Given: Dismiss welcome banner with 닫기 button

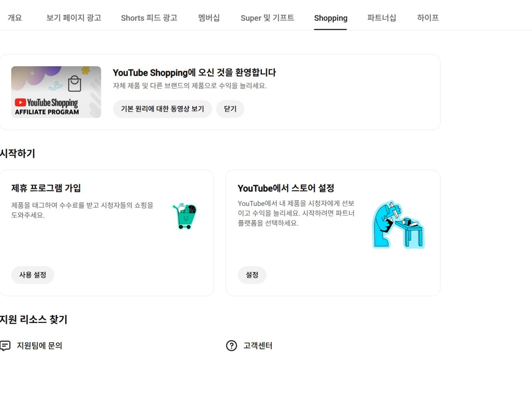Looking at the screenshot, I should (230, 109).
